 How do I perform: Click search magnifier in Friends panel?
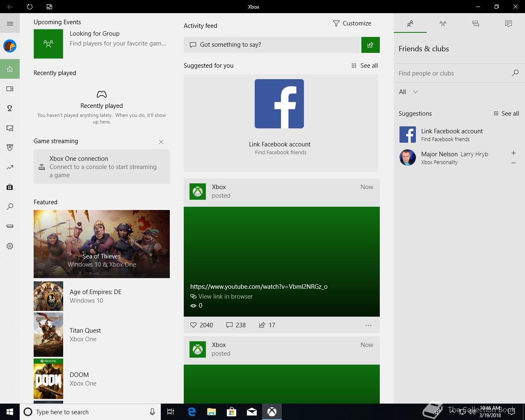(x=515, y=73)
